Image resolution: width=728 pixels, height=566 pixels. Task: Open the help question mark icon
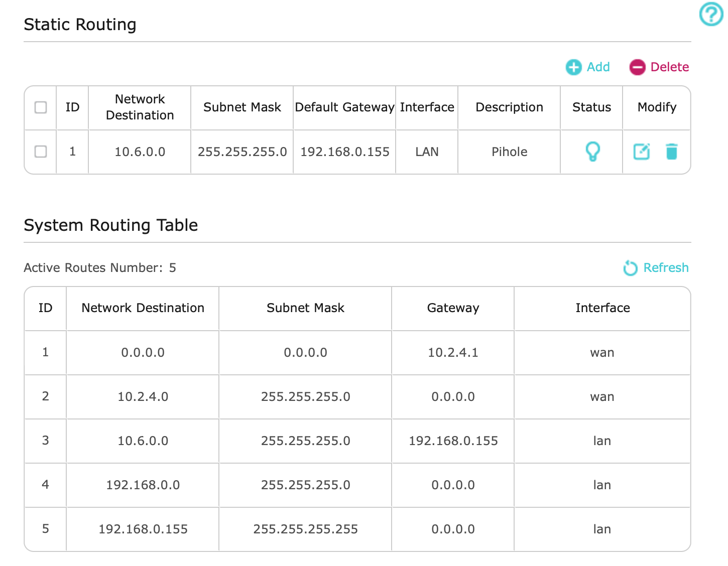tap(711, 14)
